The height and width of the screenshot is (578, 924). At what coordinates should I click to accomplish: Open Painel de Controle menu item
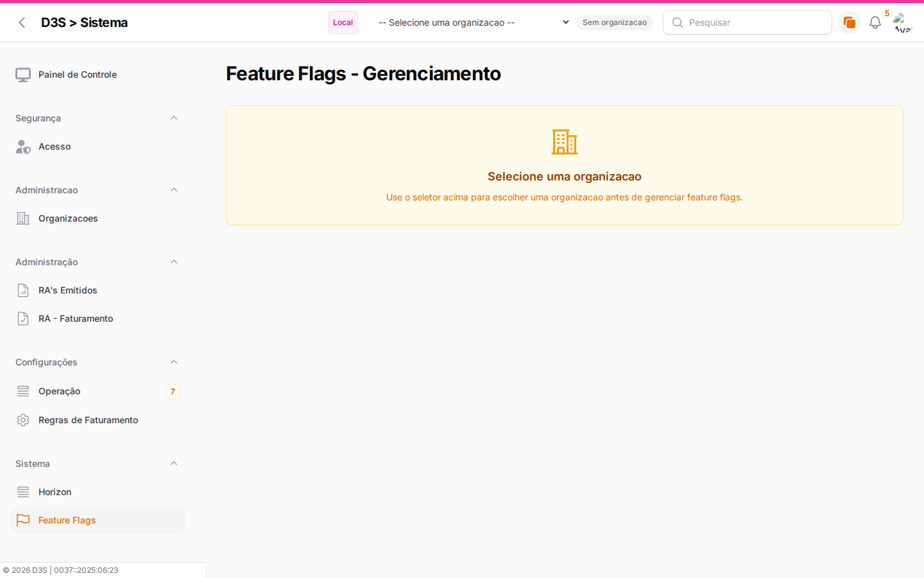coord(98,74)
